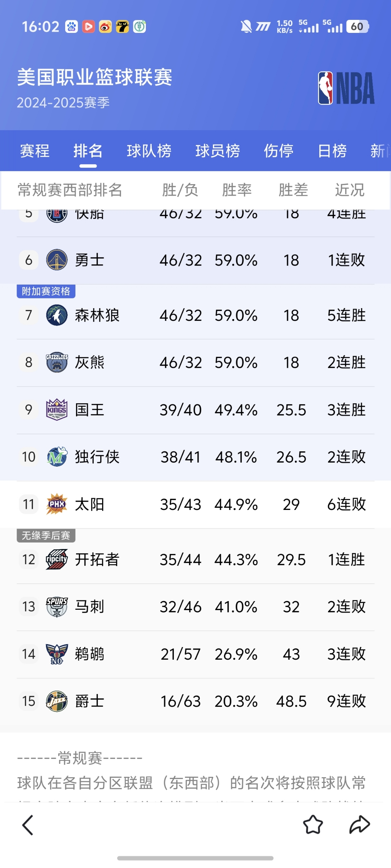
Task: Tap the Timberwolves (森林狼) team logo
Action: tap(56, 315)
